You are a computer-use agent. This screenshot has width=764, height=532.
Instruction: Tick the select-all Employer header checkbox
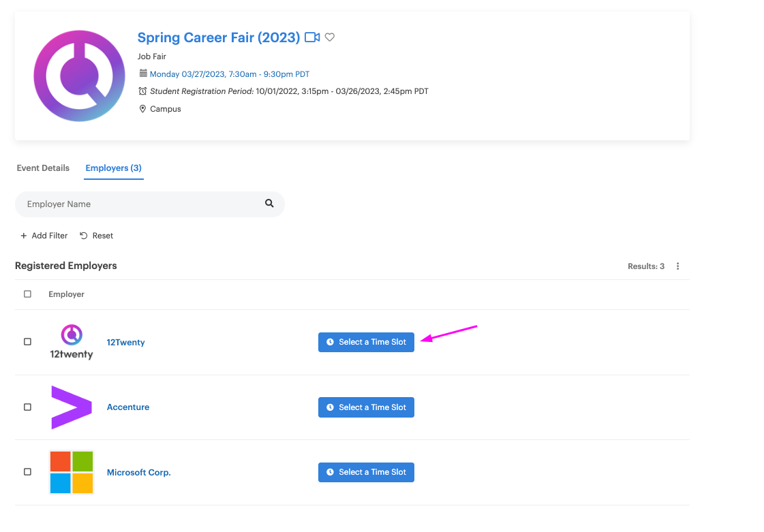coord(28,294)
